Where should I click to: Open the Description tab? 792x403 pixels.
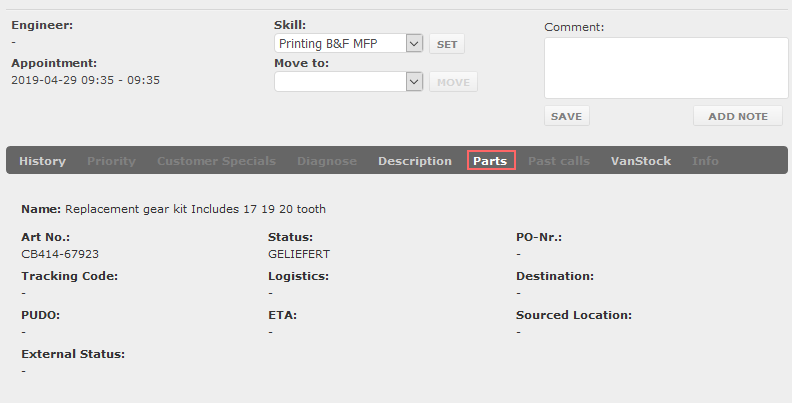pyautogui.click(x=415, y=161)
